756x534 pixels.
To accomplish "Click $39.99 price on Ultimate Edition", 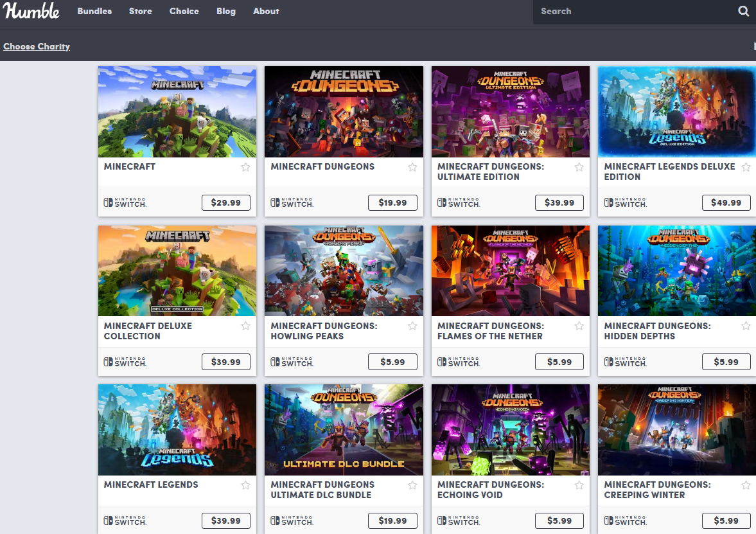I will coord(559,202).
